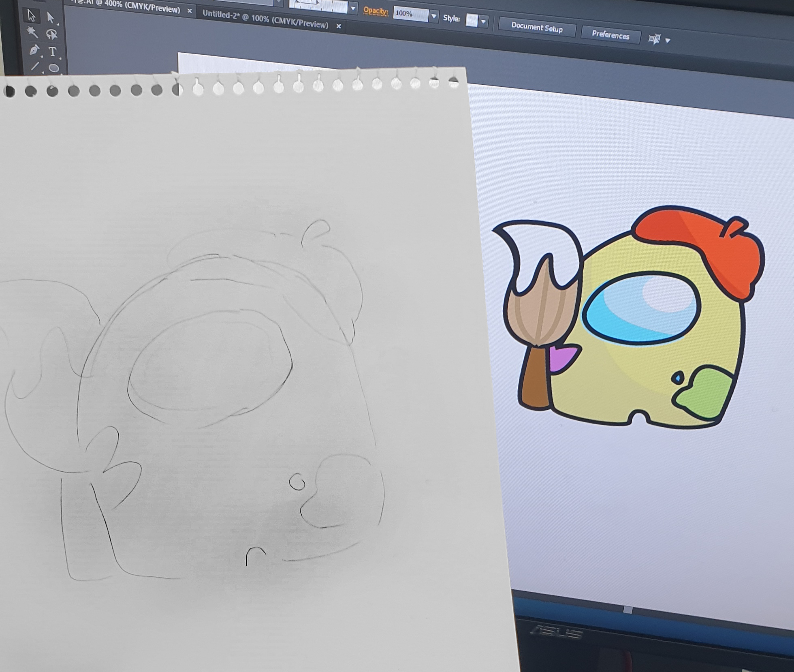Click the Style color swatch

click(x=472, y=20)
